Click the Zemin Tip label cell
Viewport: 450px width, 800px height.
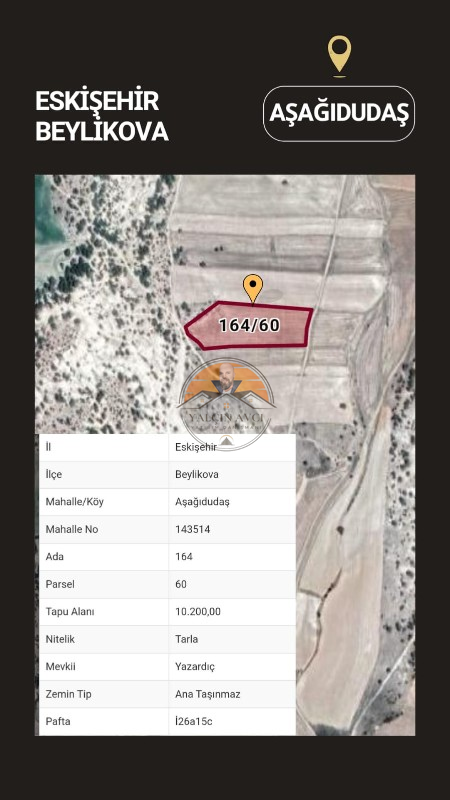104,694
